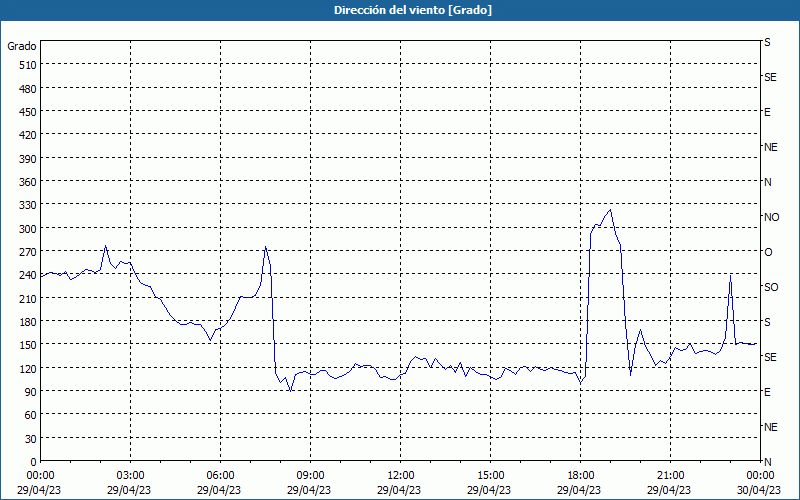Click the sharp spike before 00:00 30/04/23
Viewport: 800px width, 500px height.
[x=731, y=276]
